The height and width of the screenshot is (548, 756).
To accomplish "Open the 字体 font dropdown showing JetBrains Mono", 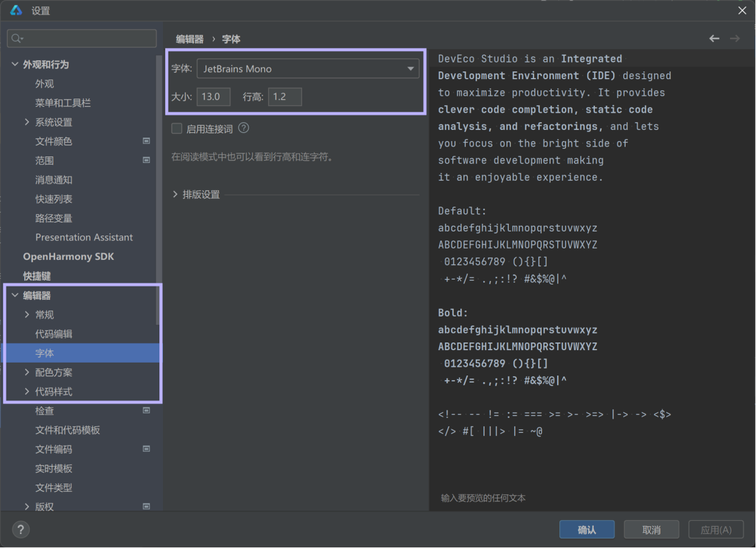I will point(308,69).
